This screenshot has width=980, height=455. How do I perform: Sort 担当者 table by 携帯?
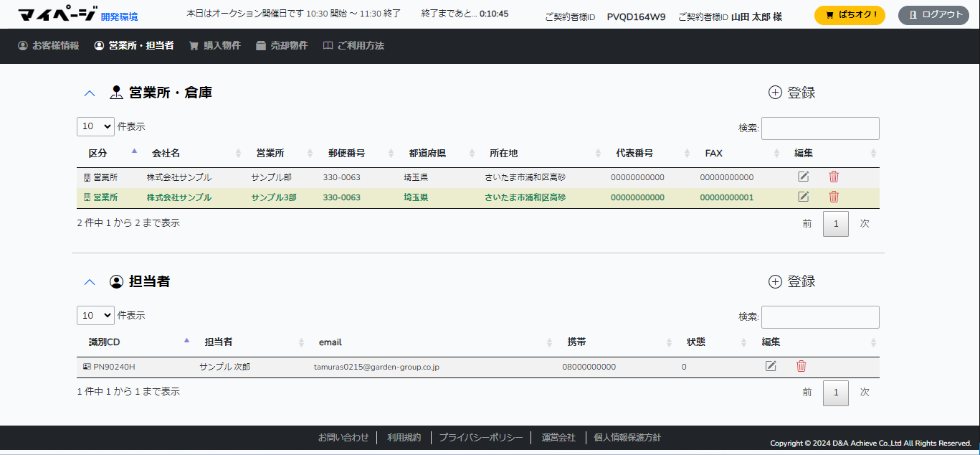(617, 342)
